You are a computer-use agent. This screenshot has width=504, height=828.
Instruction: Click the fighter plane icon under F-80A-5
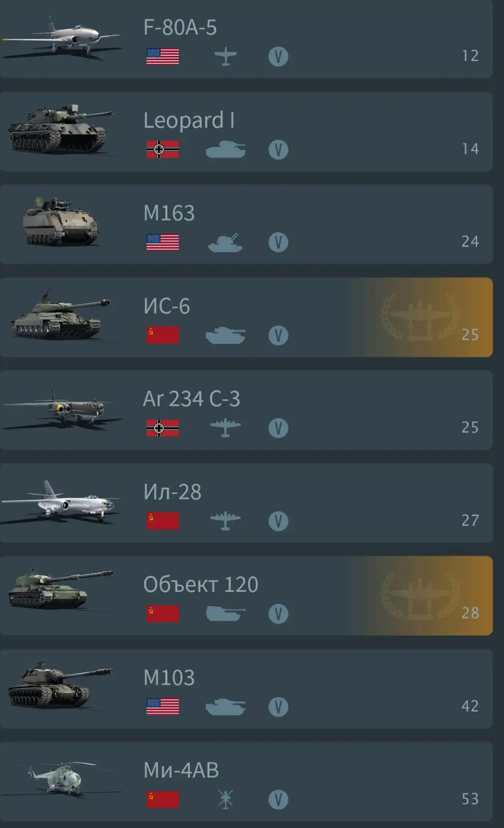tap(226, 56)
